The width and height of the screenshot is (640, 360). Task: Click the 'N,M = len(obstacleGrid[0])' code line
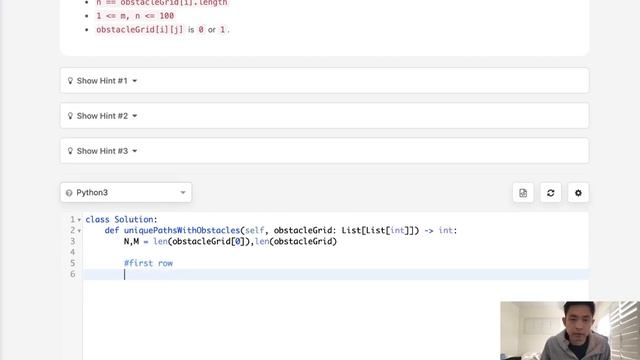click(230, 242)
